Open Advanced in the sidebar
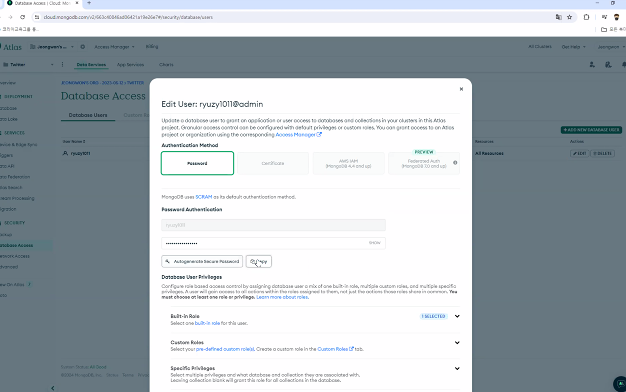The width and height of the screenshot is (626, 392). (9, 267)
